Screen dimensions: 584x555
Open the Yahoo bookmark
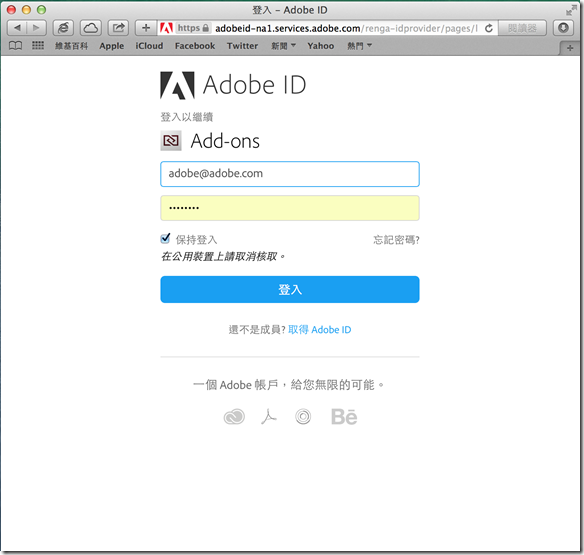(321, 46)
